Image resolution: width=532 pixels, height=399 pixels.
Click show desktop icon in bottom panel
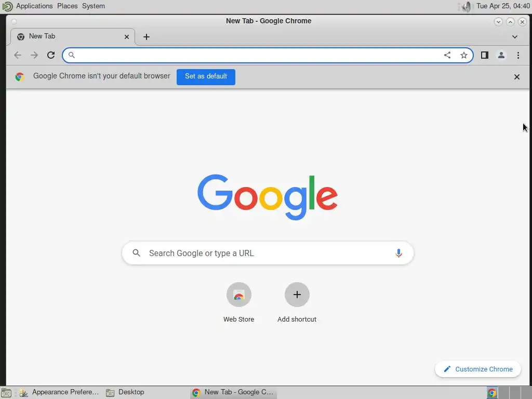pos(6,393)
